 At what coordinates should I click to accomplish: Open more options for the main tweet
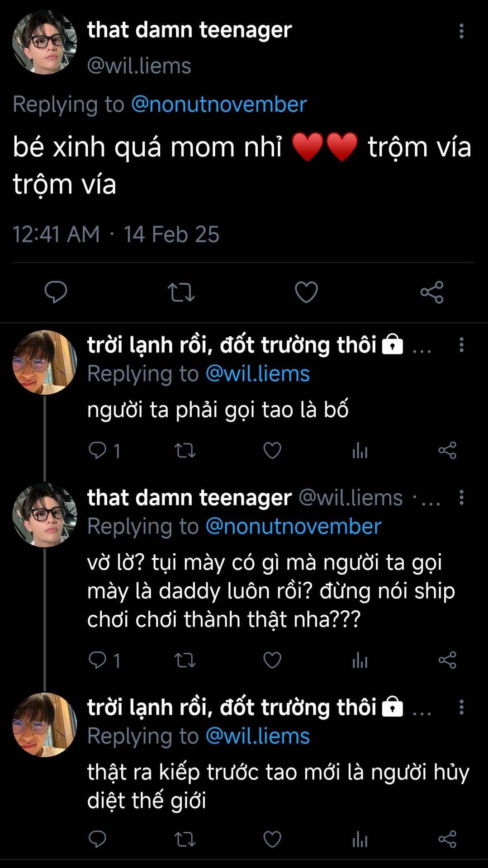[x=461, y=31]
